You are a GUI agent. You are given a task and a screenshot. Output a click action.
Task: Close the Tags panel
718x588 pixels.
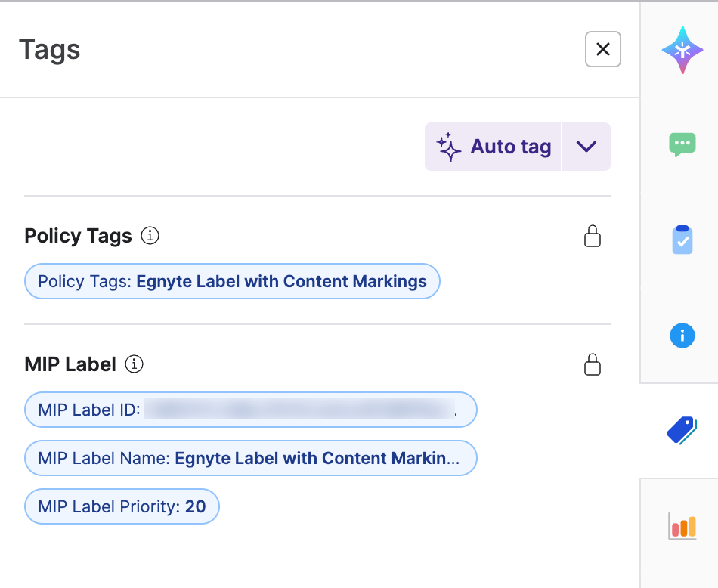(602, 49)
